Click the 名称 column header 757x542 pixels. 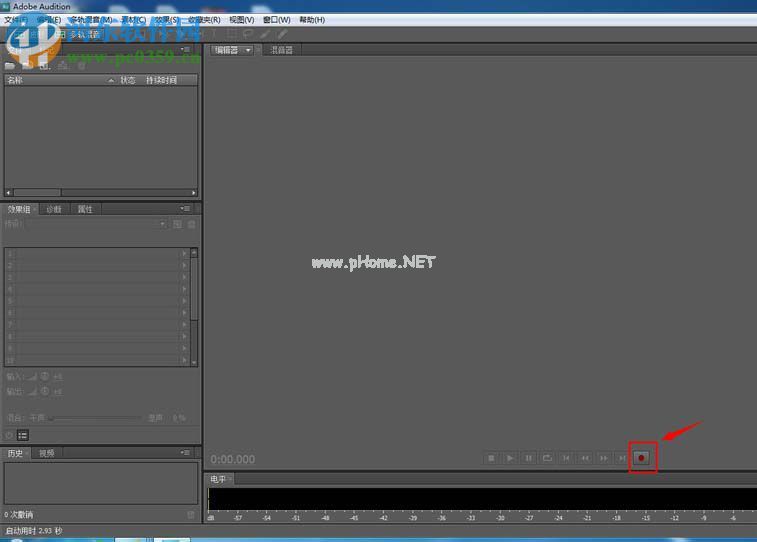click(15, 80)
